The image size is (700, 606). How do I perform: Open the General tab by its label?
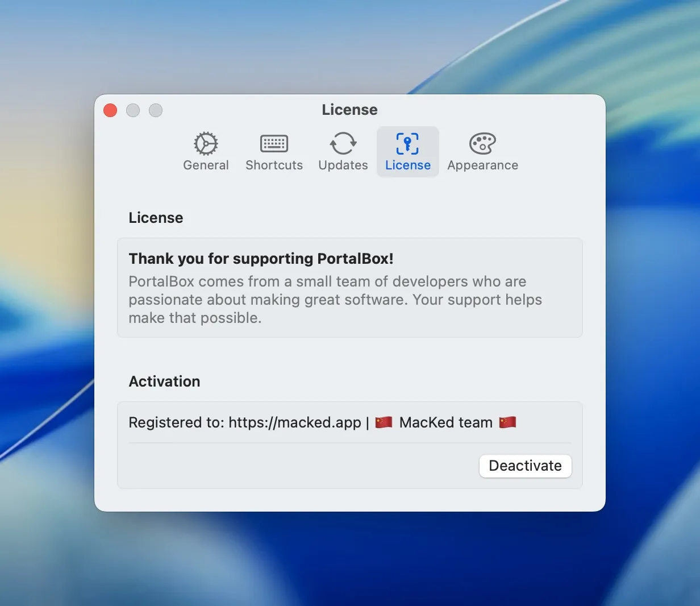[206, 165]
